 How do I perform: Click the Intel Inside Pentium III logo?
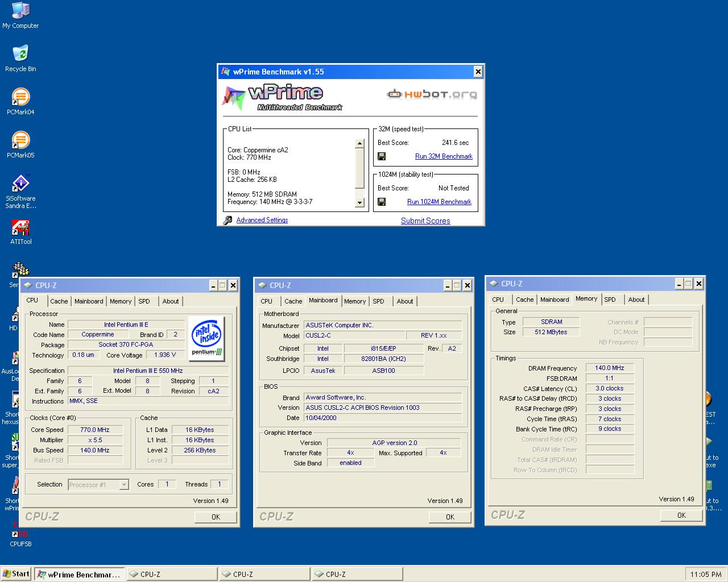[x=206, y=339]
